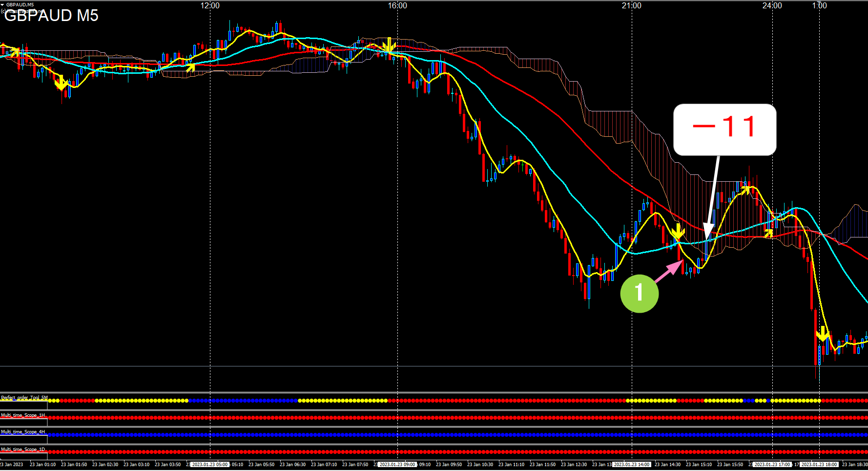868x471 pixels.
Task: Click the 23 Jan 09:50 axis label
Action: (449, 465)
